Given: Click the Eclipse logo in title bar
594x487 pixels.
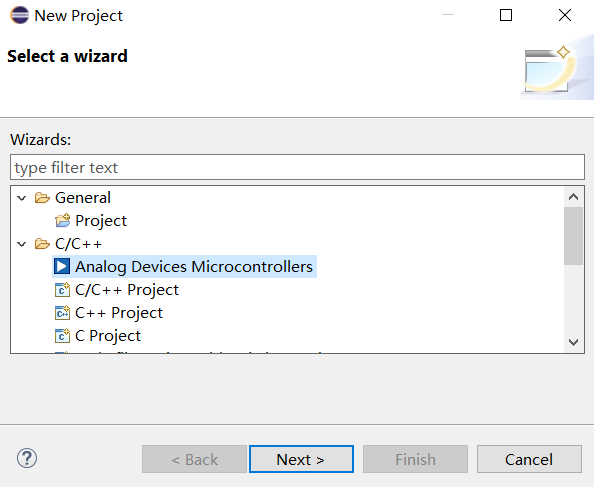Looking at the screenshot, I should (x=19, y=16).
